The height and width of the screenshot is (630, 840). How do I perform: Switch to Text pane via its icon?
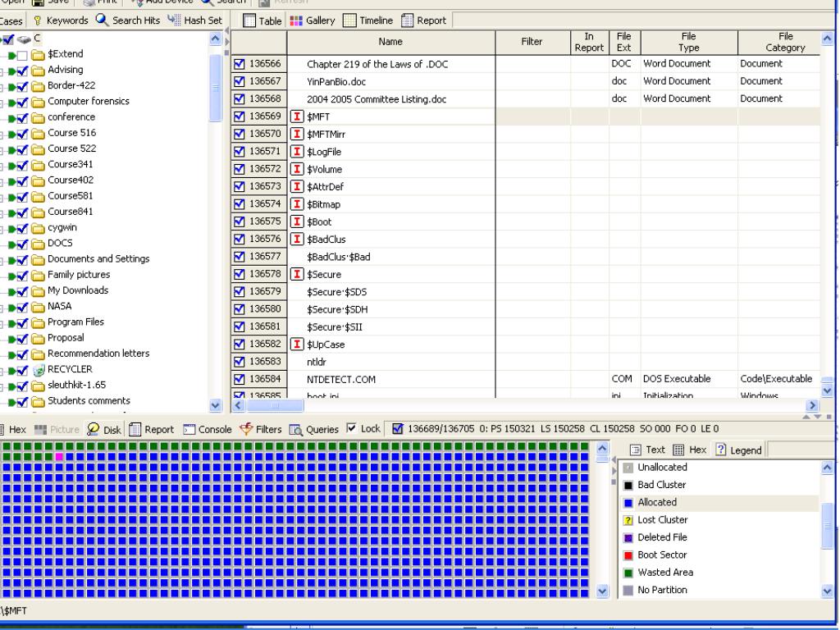pyautogui.click(x=636, y=450)
